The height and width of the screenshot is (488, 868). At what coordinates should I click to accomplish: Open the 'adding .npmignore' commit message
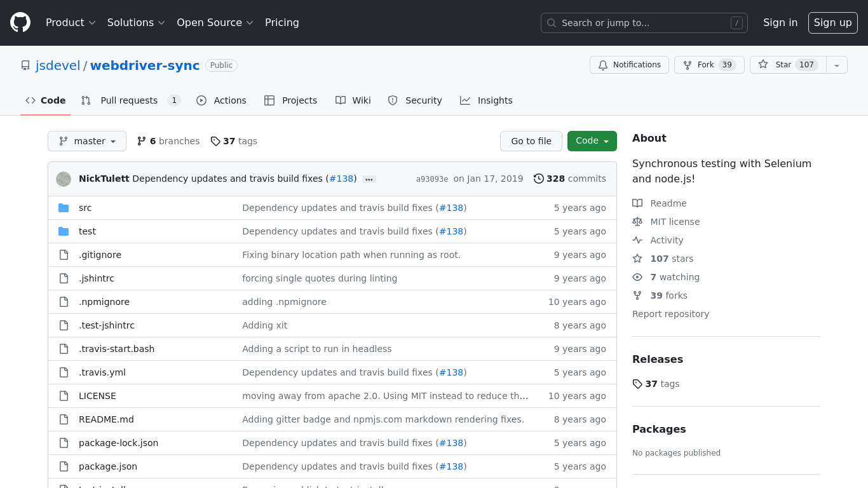click(284, 302)
